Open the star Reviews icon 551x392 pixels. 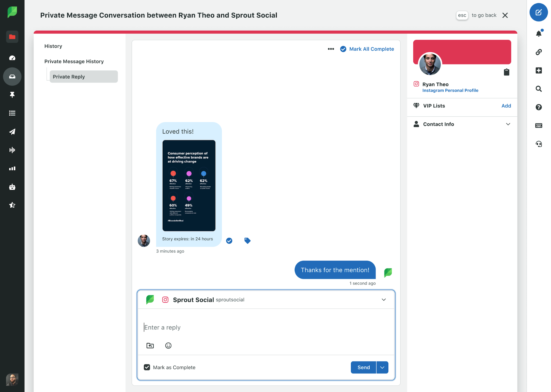point(12,205)
